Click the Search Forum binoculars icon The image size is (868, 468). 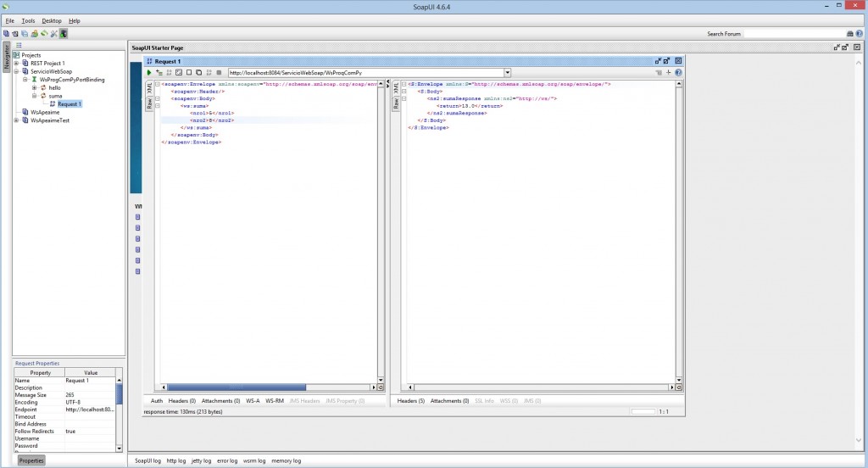click(x=849, y=34)
